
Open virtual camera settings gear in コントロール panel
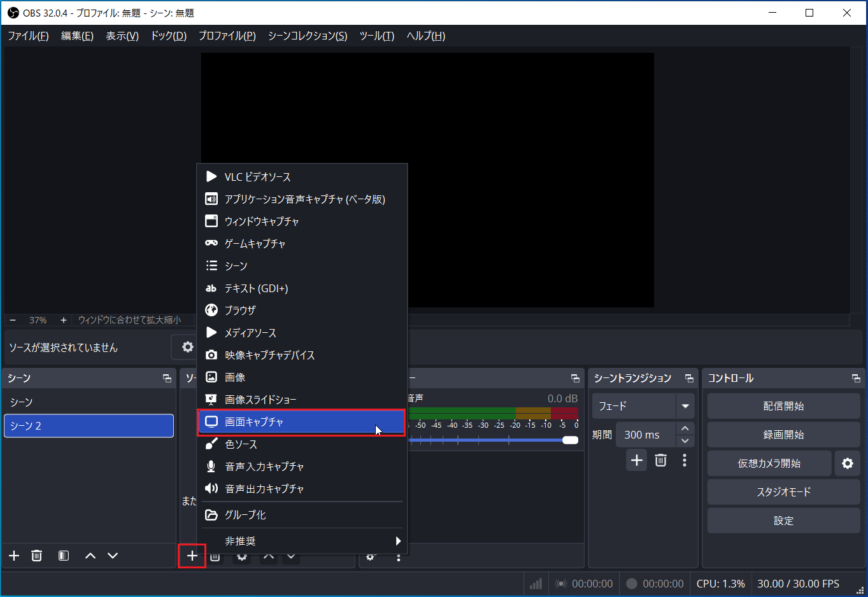coord(847,463)
